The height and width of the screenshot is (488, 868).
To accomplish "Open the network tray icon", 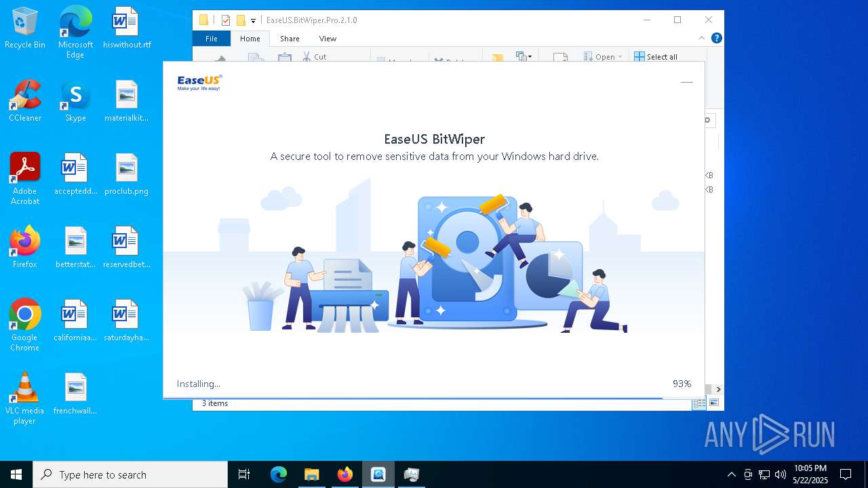I will 764,474.
